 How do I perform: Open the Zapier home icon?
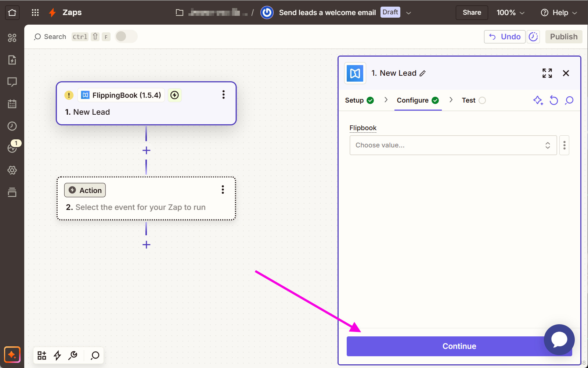pyautogui.click(x=12, y=12)
